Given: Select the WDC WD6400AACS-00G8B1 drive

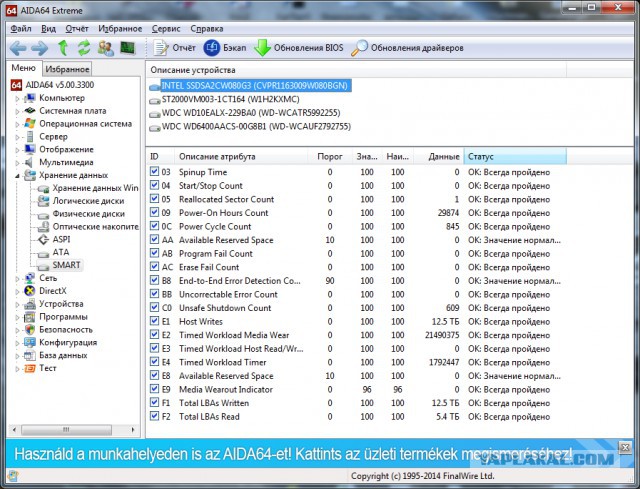Looking at the screenshot, I should 250,126.
